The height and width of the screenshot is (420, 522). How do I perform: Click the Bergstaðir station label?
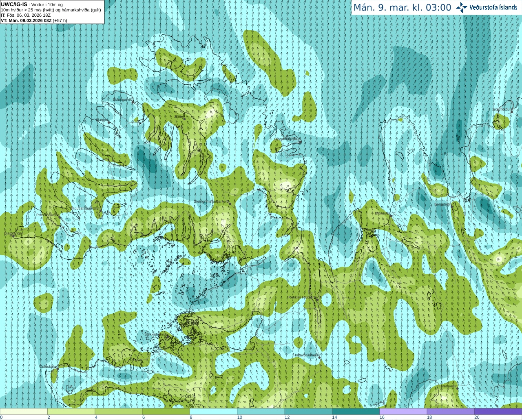(x=443, y=204)
